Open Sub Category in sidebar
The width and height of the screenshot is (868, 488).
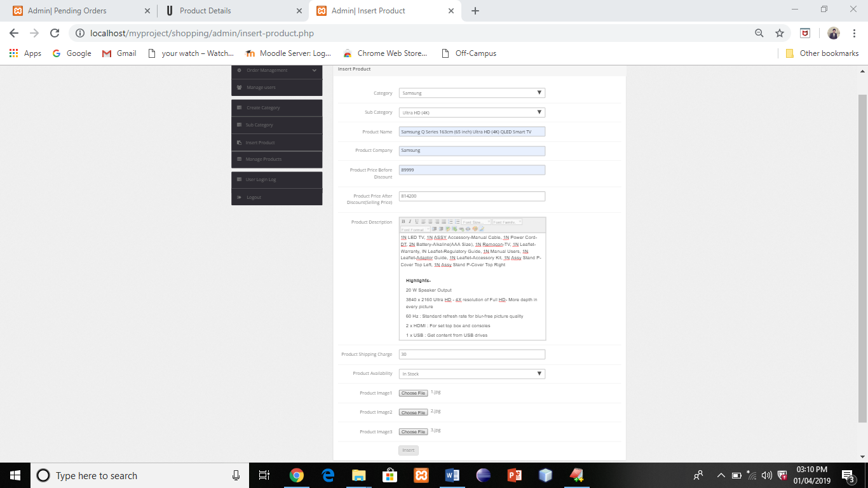(276, 125)
